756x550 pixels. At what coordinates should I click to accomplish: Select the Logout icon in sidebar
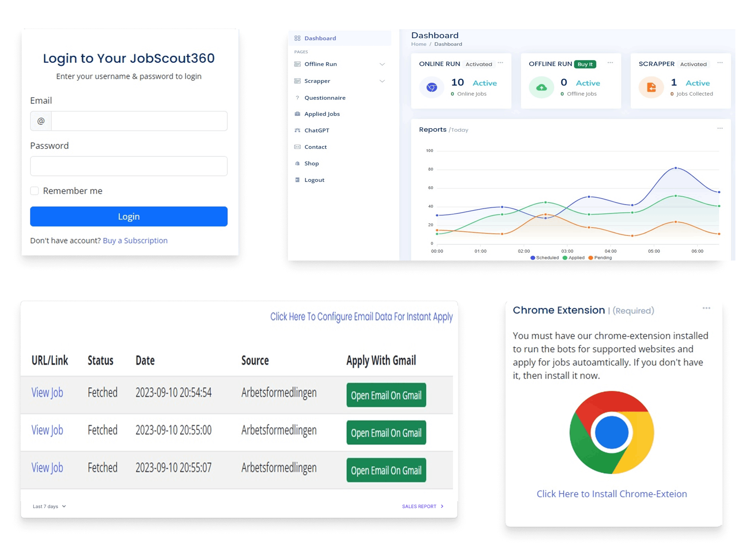tap(298, 179)
